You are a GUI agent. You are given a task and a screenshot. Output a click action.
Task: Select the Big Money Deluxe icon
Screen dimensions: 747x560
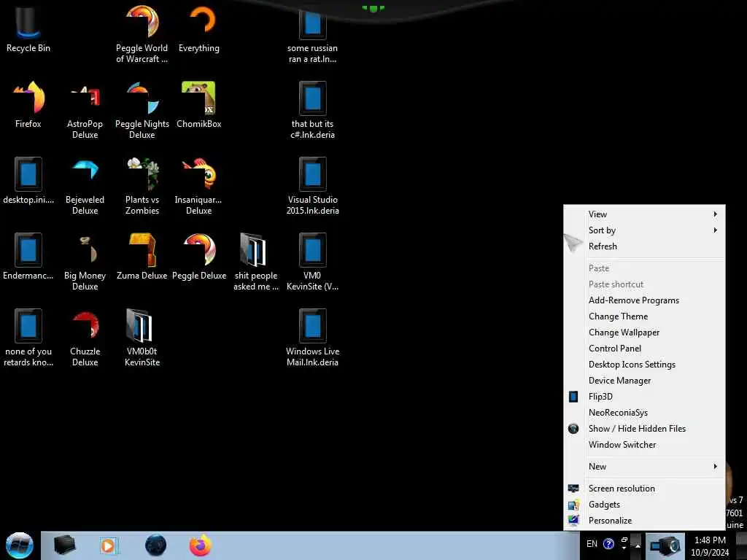(x=85, y=262)
